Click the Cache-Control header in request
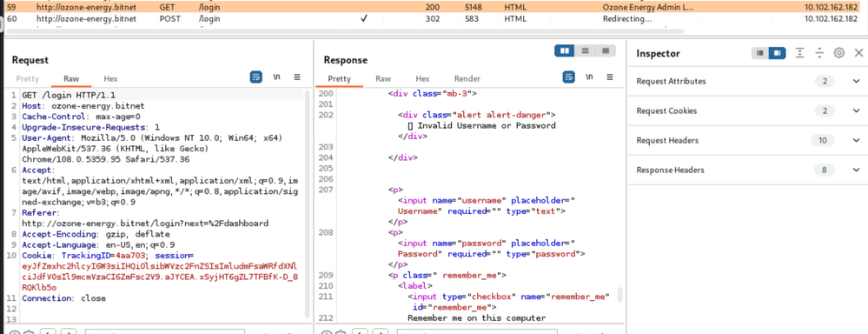 coord(82,117)
